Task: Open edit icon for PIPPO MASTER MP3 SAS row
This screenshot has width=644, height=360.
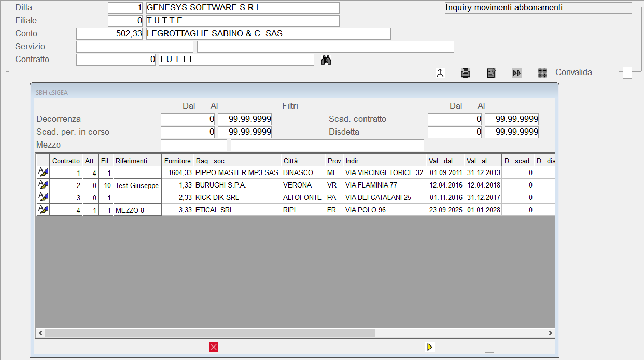Action: 43,172
